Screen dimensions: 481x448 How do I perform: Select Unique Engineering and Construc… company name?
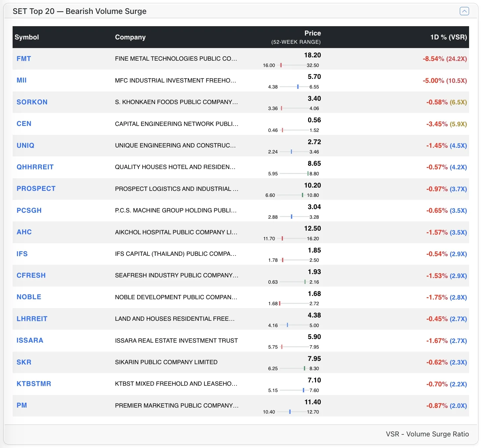(x=176, y=145)
